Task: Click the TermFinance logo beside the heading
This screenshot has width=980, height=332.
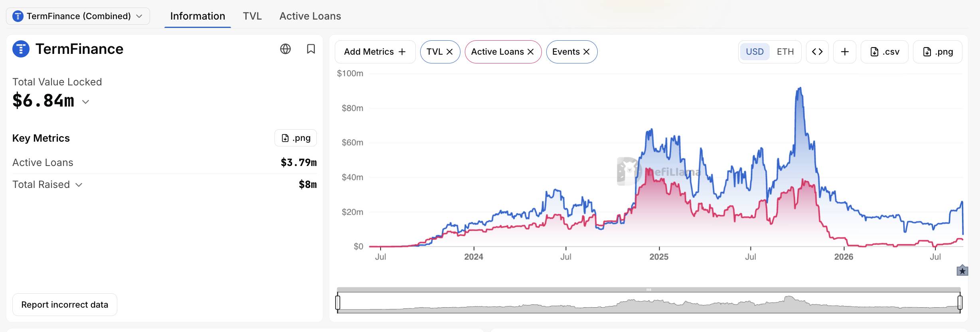Action: click(21, 49)
